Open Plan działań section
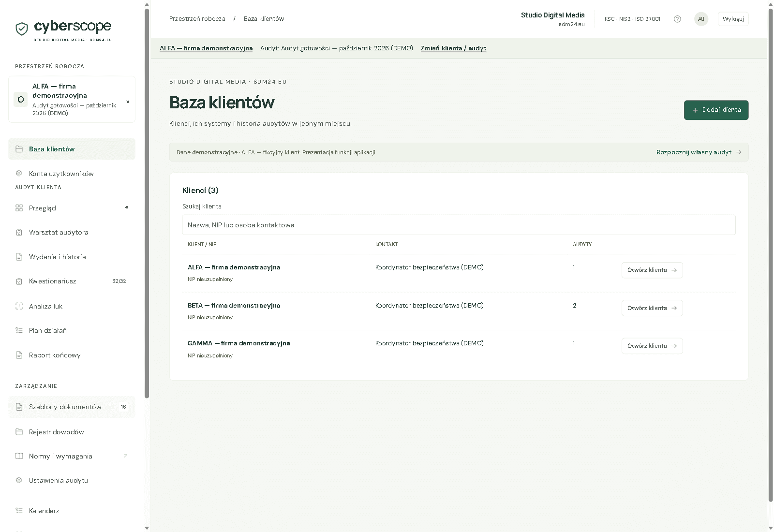Image resolution: width=774 pixels, height=532 pixels. click(72, 330)
